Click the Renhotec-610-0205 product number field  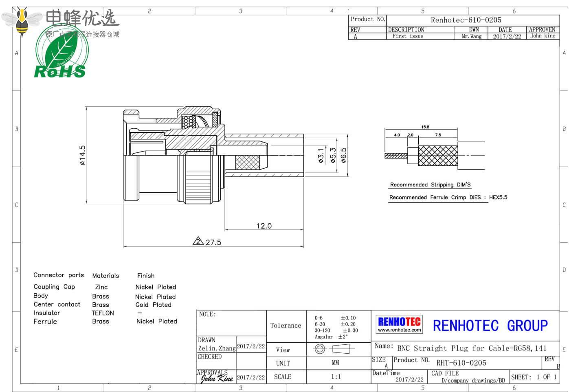(x=466, y=20)
